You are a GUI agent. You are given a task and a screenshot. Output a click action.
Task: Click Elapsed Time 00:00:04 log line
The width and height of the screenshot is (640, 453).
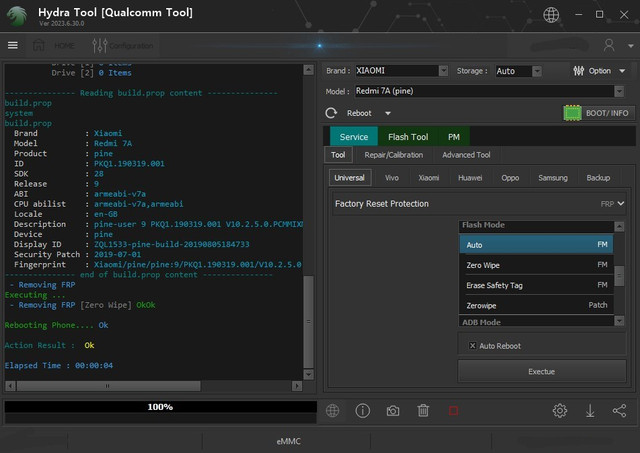[59, 365]
